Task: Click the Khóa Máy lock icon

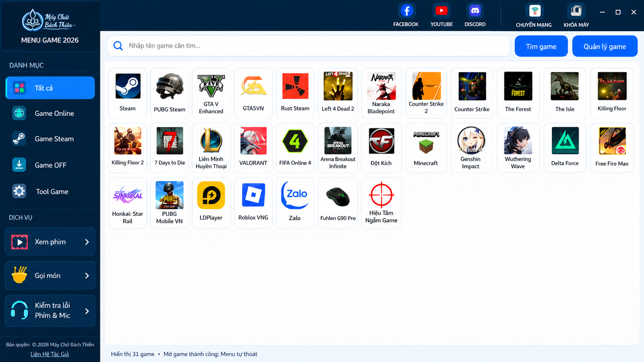Action: 576,11
